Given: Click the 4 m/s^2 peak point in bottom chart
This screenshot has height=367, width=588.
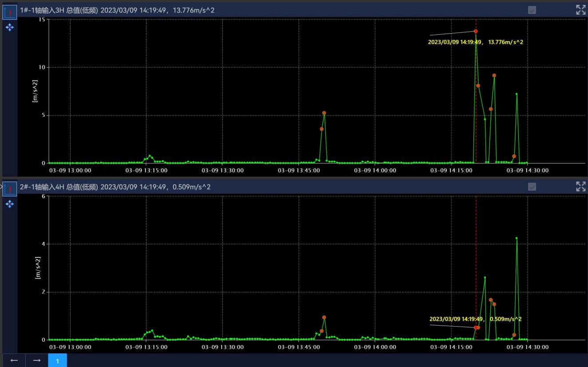Looking at the screenshot, I should 517,238.
